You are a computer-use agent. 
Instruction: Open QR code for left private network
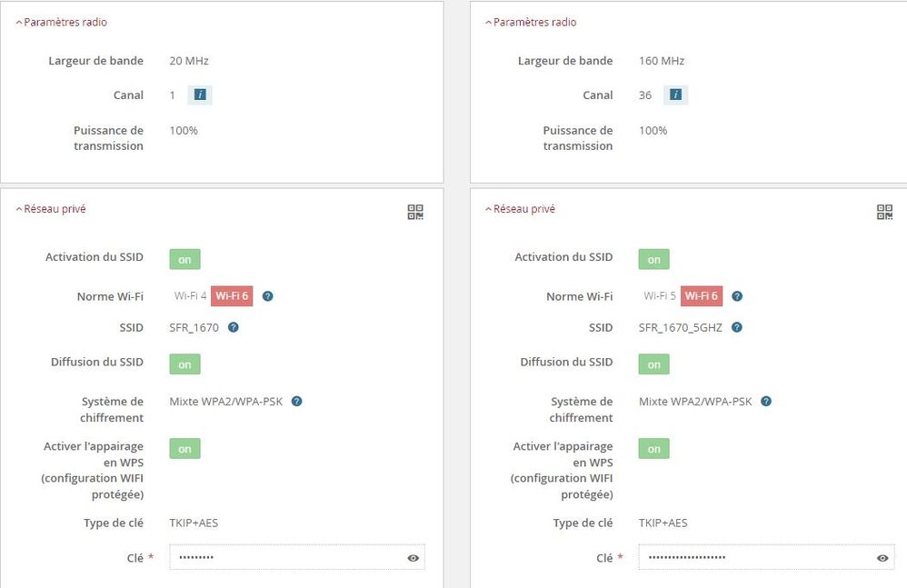[x=415, y=212]
